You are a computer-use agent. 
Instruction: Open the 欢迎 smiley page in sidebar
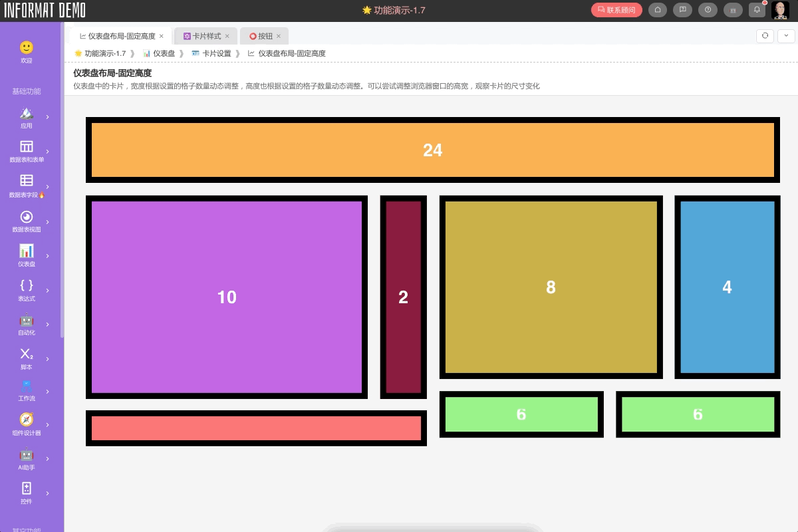[x=27, y=48]
